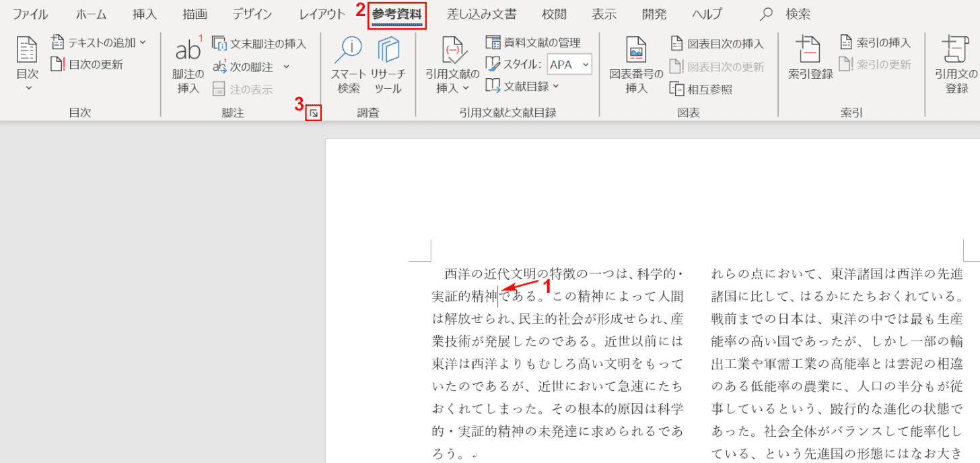Select the 参考資料 tab
Viewport: 980px width, 463px height.
(398, 13)
